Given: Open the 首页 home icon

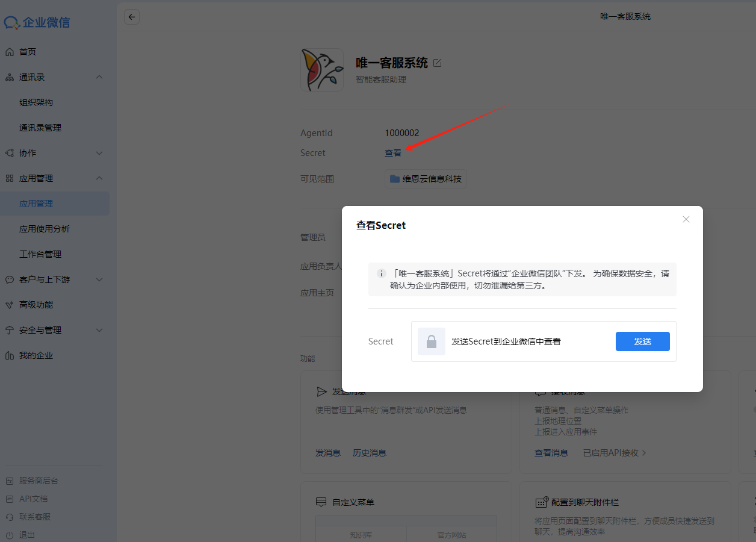Looking at the screenshot, I should 10,52.
